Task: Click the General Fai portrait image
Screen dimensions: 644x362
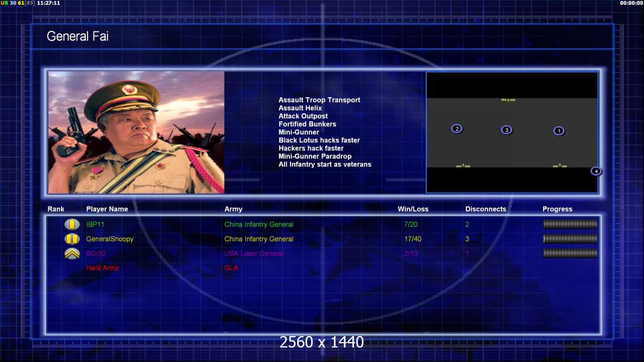Action: (136, 132)
